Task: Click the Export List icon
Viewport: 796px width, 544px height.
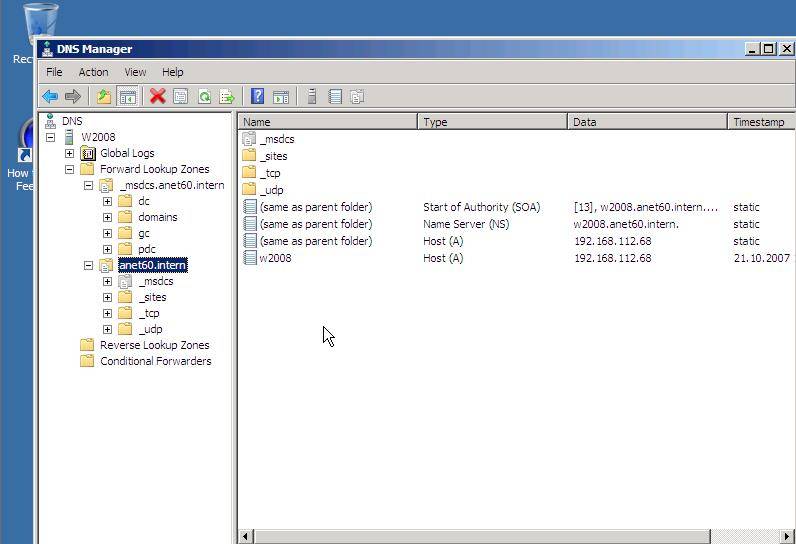Action: tap(227, 96)
